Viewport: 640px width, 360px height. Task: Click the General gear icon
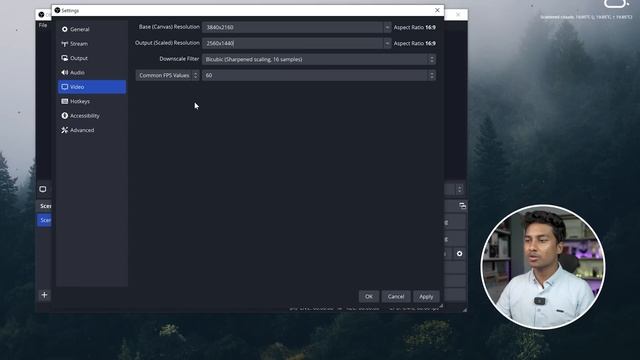(64, 29)
